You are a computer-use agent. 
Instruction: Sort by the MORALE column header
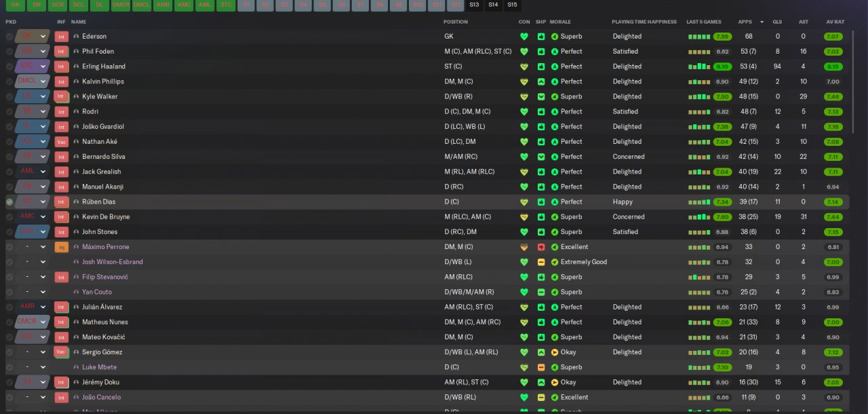560,22
